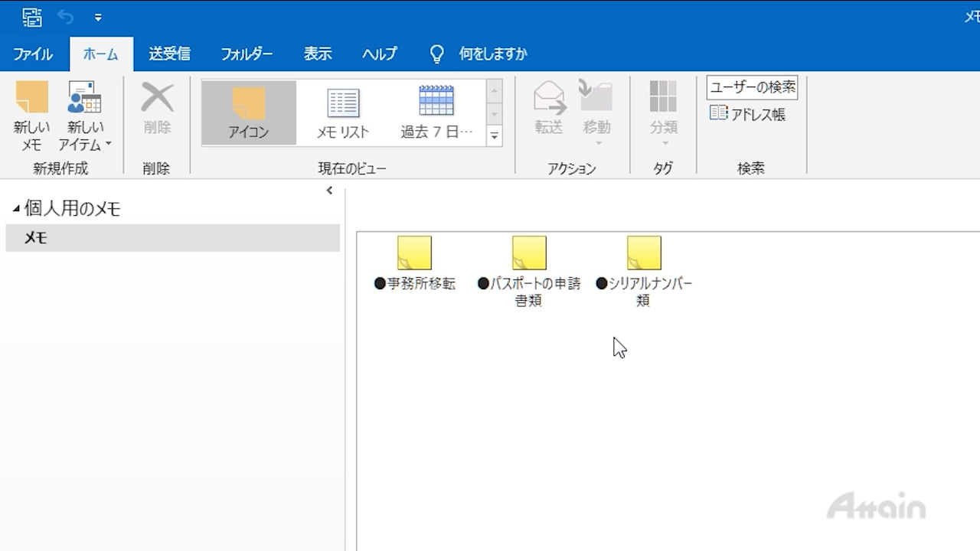The height and width of the screenshot is (551, 980).
Task: Collapse the folder pane with the chevron
Action: [x=329, y=191]
